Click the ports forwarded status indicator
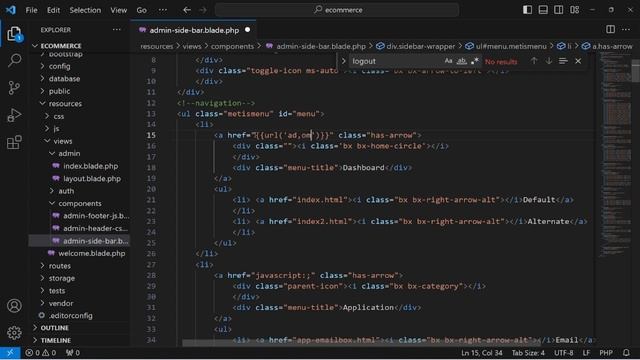640x360 pixels. click(x=73, y=353)
